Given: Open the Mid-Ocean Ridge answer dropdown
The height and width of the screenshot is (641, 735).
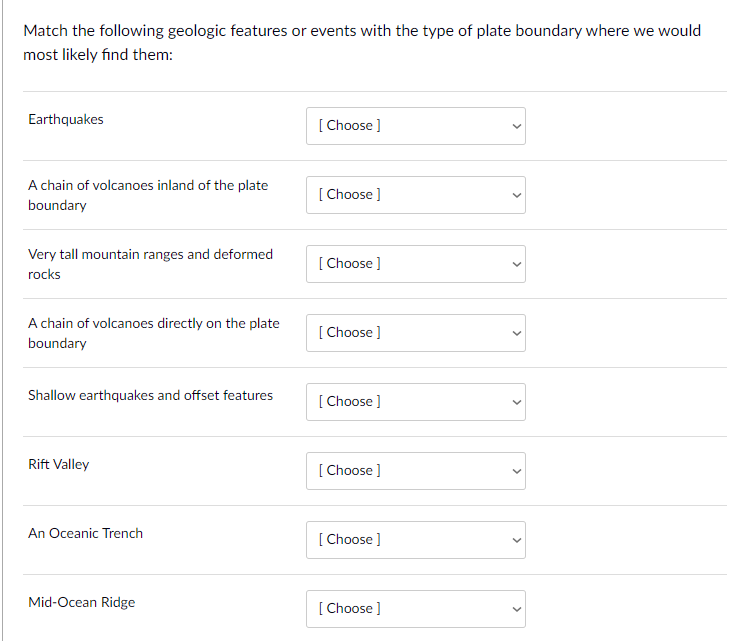Looking at the screenshot, I should coord(415,609).
